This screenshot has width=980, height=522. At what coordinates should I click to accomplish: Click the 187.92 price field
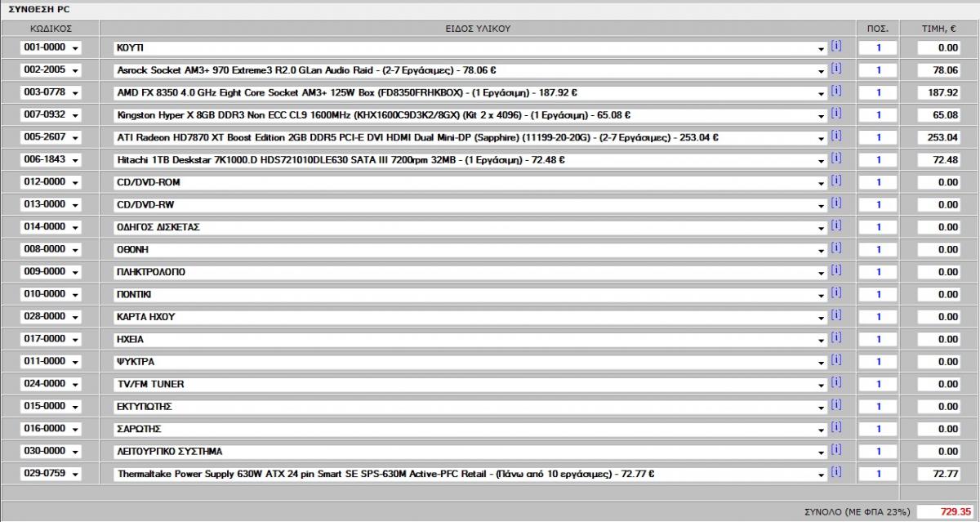939,93
